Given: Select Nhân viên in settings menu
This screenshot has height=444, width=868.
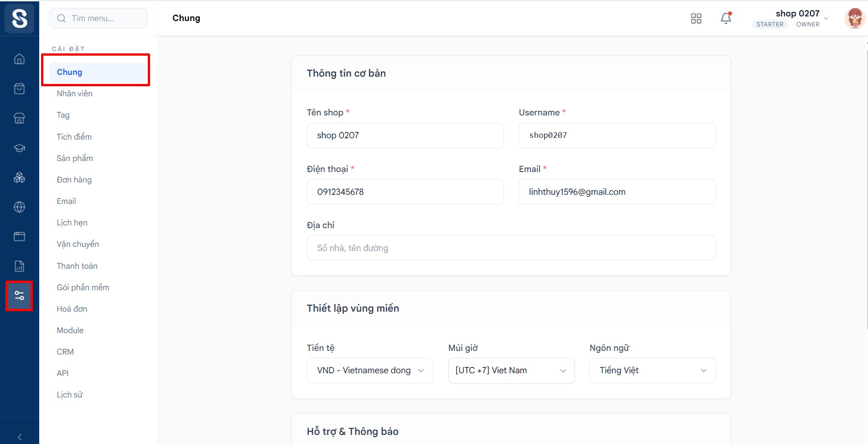Looking at the screenshot, I should point(74,94).
